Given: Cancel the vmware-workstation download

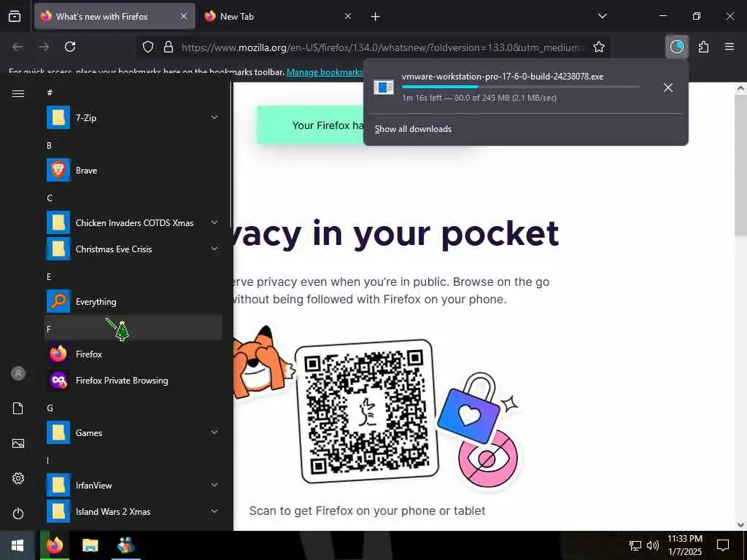Looking at the screenshot, I should (668, 87).
